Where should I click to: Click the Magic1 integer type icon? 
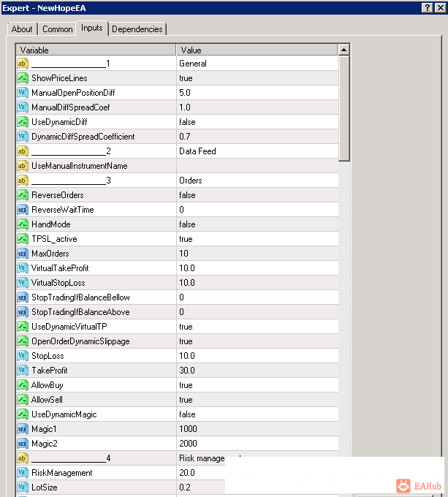23,429
